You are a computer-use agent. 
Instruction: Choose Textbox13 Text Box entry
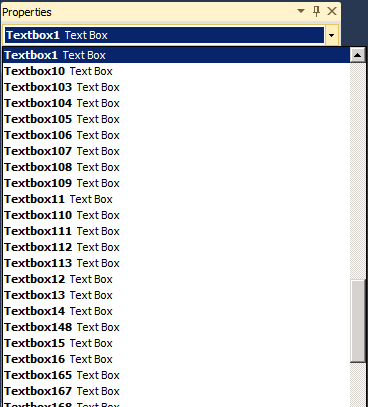(x=176, y=295)
